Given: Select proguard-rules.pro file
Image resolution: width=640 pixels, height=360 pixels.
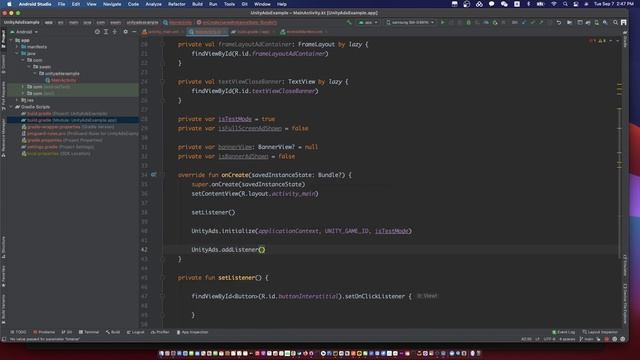Looking at the screenshot, I should click(80, 133).
